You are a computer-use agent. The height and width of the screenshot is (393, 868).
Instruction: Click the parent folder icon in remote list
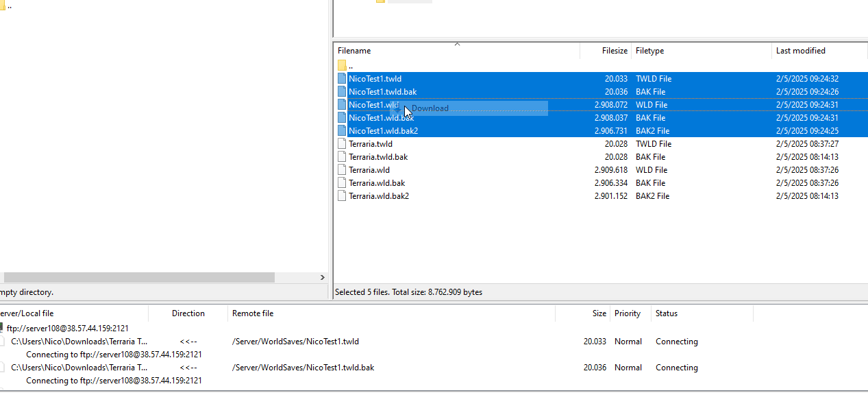[x=342, y=66]
